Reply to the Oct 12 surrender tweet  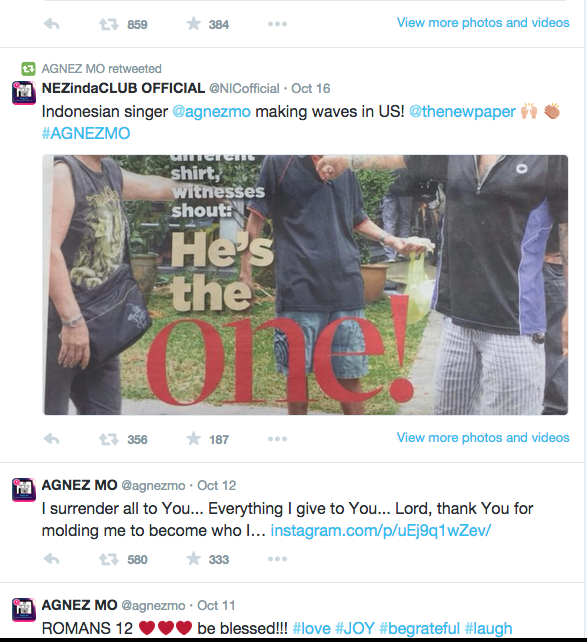(52, 559)
